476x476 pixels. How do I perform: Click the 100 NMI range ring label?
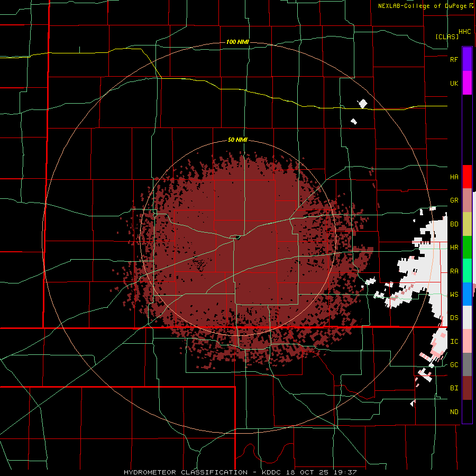point(237,42)
